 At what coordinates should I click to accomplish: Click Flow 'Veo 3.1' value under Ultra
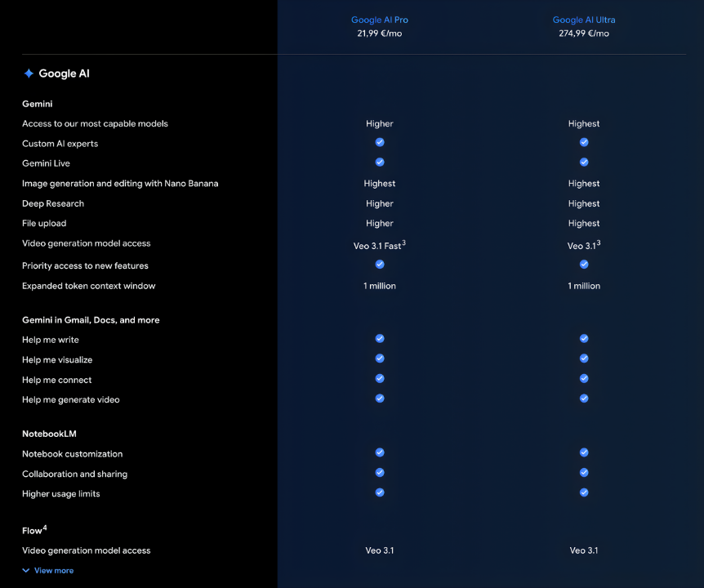(x=584, y=550)
